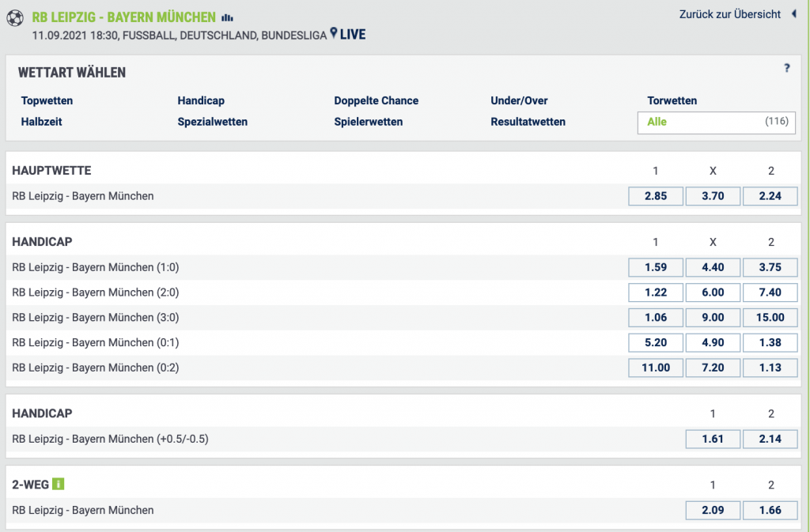810x532 pixels.
Task: Select handicap (3:0) draw odds 9.00
Action: [x=713, y=317]
